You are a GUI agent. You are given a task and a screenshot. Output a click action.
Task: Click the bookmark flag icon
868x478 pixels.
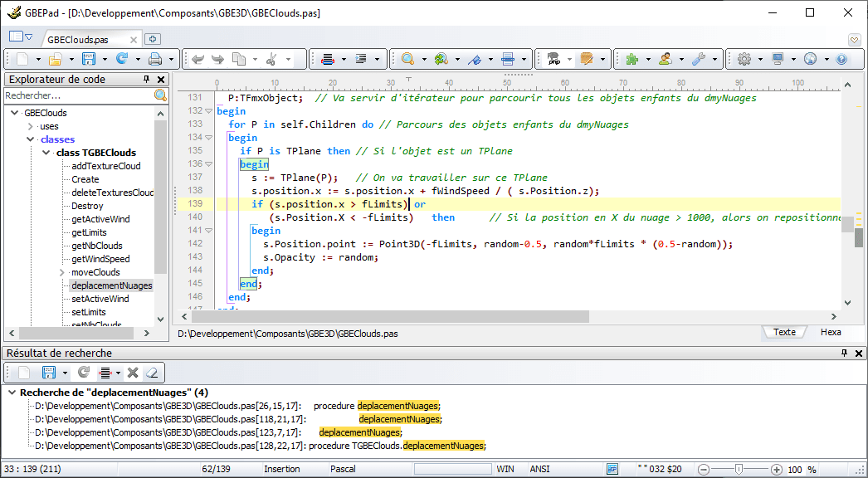click(475, 59)
